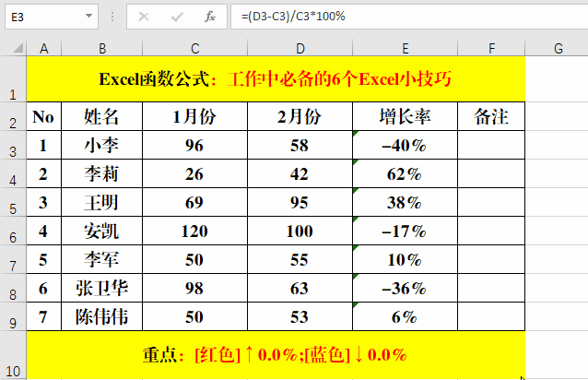This screenshot has width=588, height=380.
Task: Select the growth rate cell -17%
Action: tap(405, 231)
